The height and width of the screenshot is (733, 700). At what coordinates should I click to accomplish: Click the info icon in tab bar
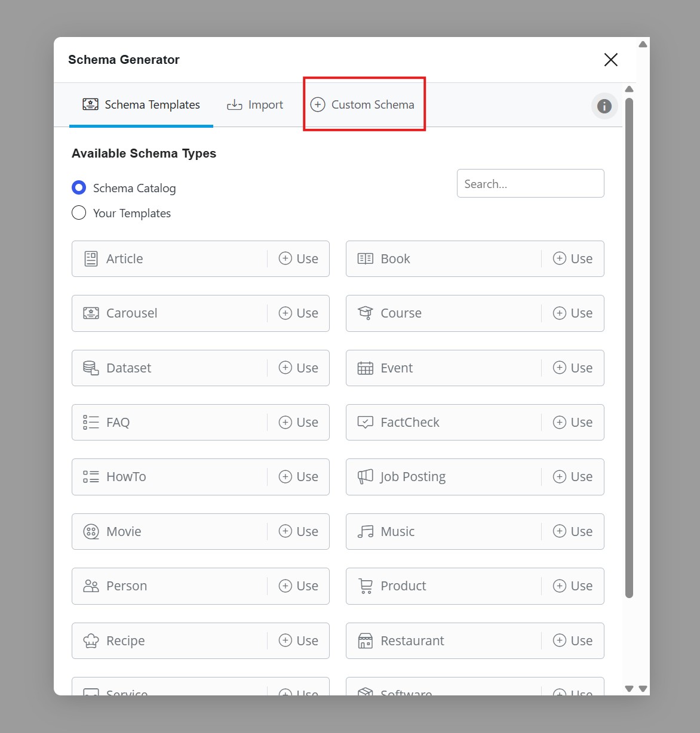coord(604,106)
